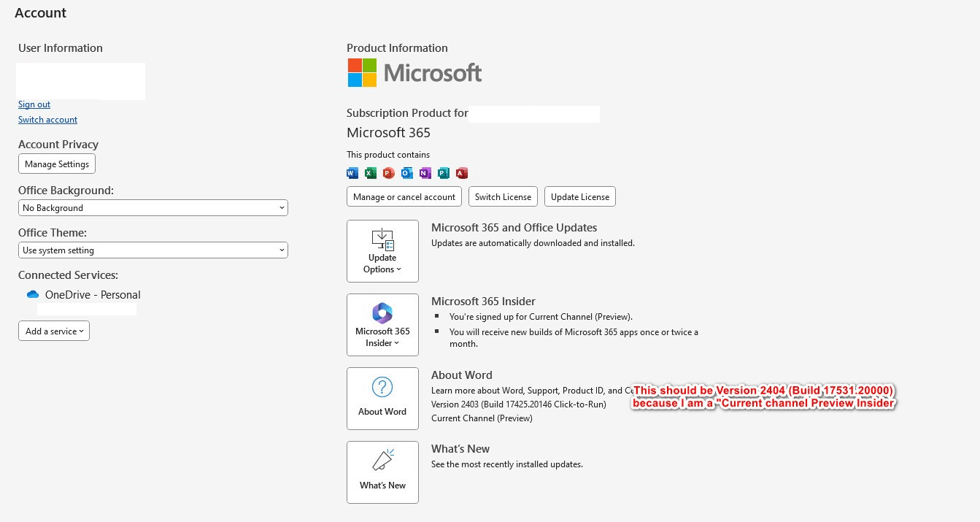Click Manage or cancel account
The image size is (980, 522).
(404, 196)
